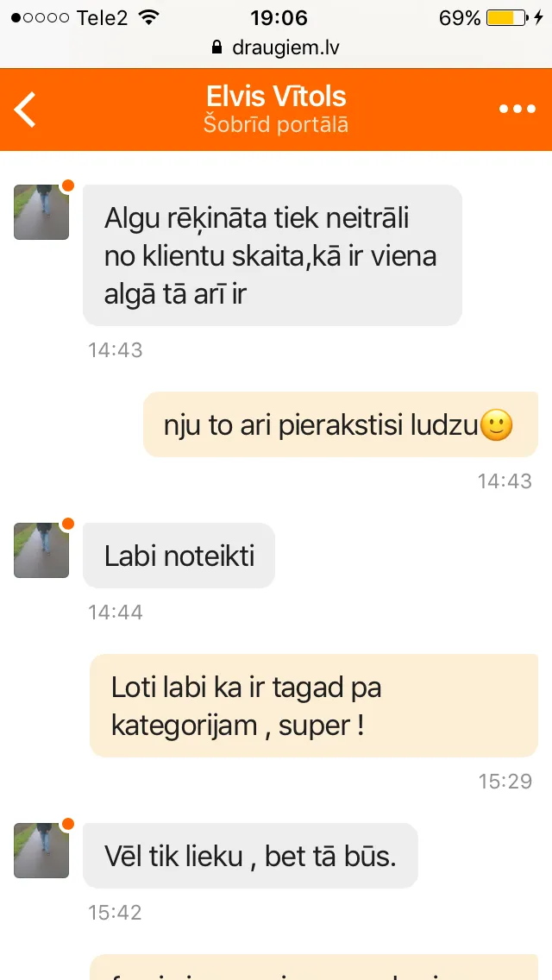Tap the smiley emoji in message

496,425
